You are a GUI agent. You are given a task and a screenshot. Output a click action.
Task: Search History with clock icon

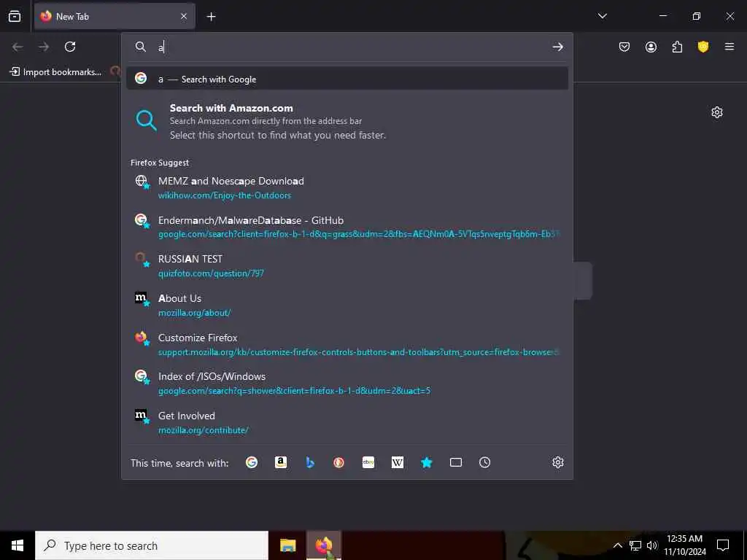(x=484, y=462)
